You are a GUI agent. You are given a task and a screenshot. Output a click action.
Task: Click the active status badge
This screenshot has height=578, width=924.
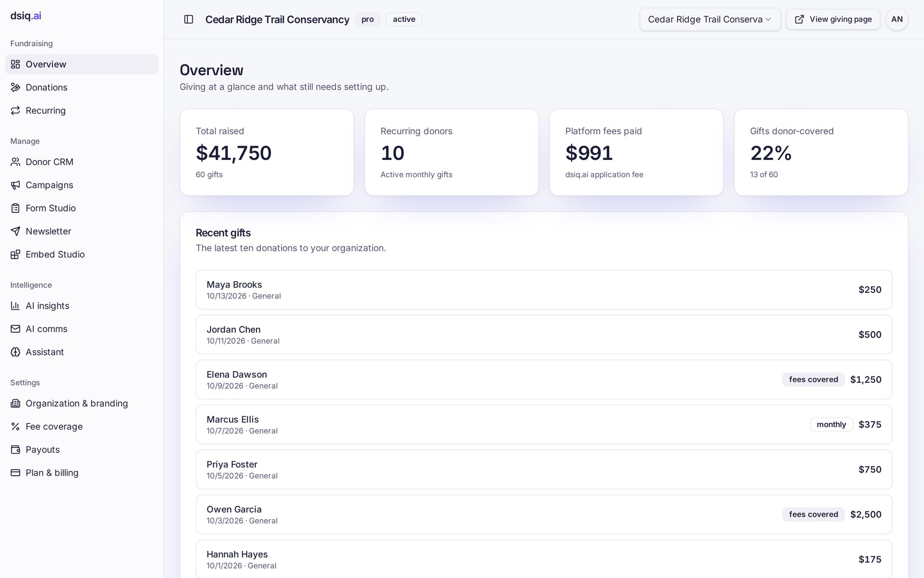(404, 19)
